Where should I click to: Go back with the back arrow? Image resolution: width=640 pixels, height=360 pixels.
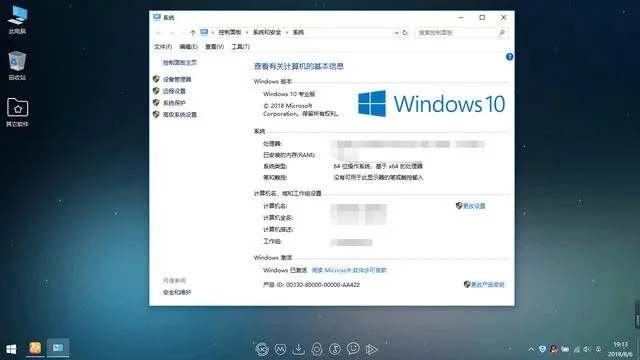pyautogui.click(x=159, y=32)
